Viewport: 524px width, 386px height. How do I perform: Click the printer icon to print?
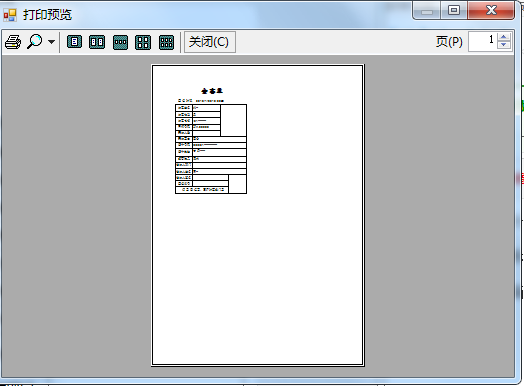13,42
